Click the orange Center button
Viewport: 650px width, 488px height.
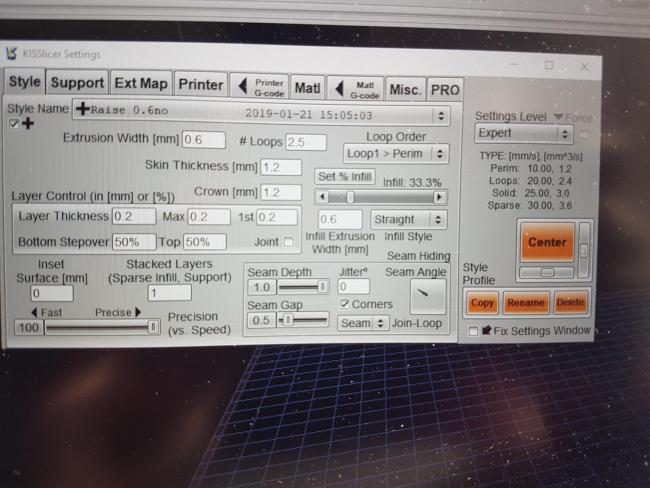pyautogui.click(x=547, y=242)
